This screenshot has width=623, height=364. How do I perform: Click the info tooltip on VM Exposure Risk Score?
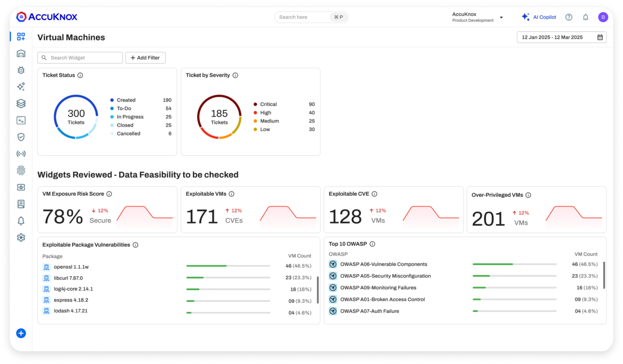[108, 194]
